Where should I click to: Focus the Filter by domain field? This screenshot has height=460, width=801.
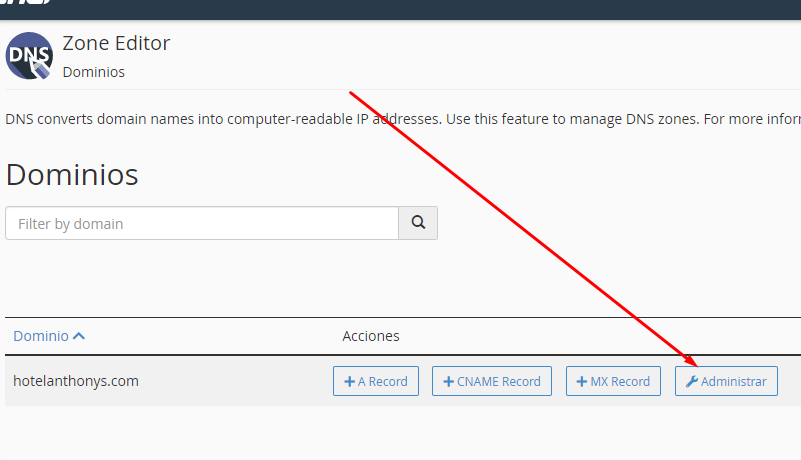tap(202, 223)
